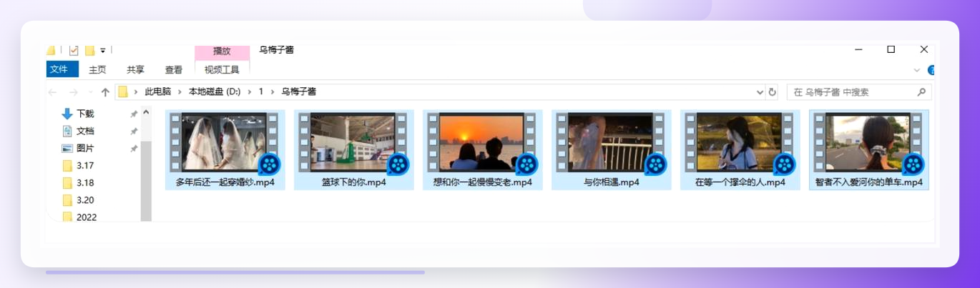Expand chevron after 此电脑 in breadcrumb

(x=180, y=92)
